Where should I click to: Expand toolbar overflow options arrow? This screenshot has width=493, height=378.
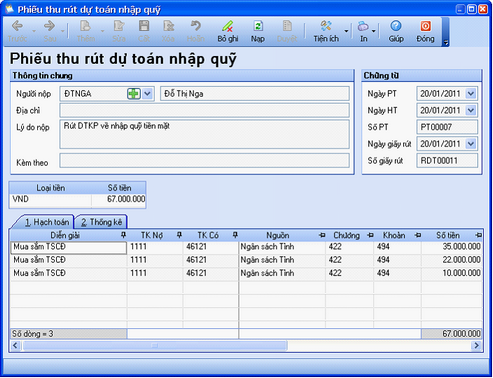pos(446,42)
